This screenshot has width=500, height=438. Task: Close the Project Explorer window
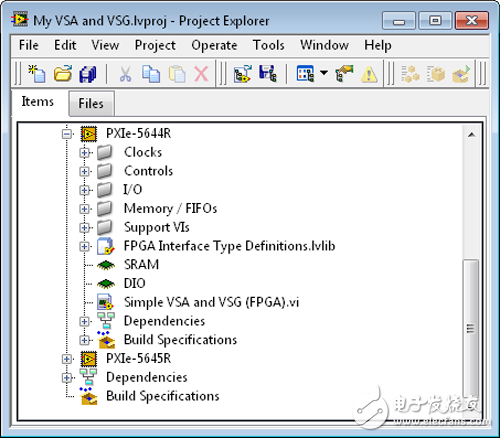(x=472, y=21)
